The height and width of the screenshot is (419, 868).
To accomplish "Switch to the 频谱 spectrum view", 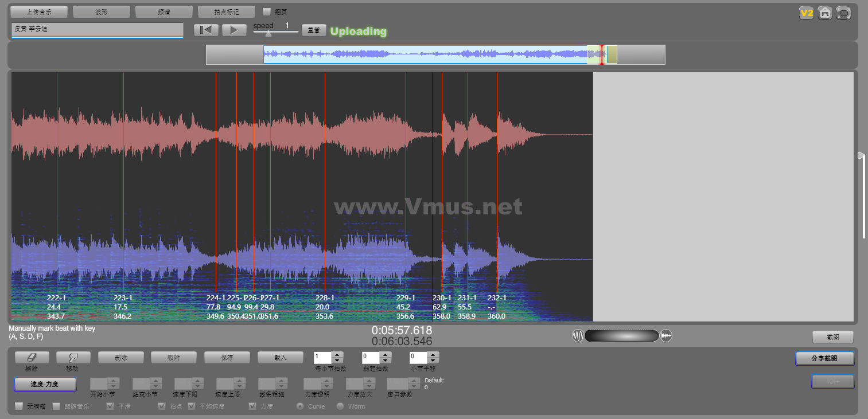I will point(164,11).
